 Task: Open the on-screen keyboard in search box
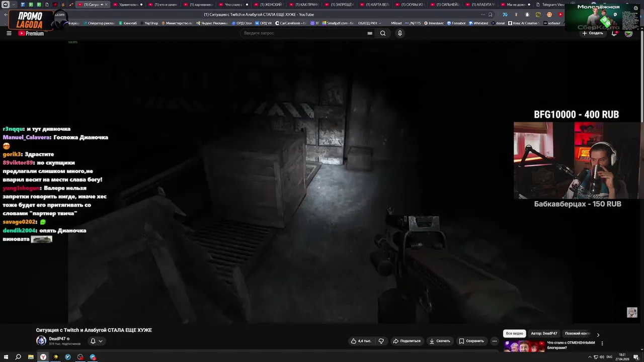pos(370,33)
